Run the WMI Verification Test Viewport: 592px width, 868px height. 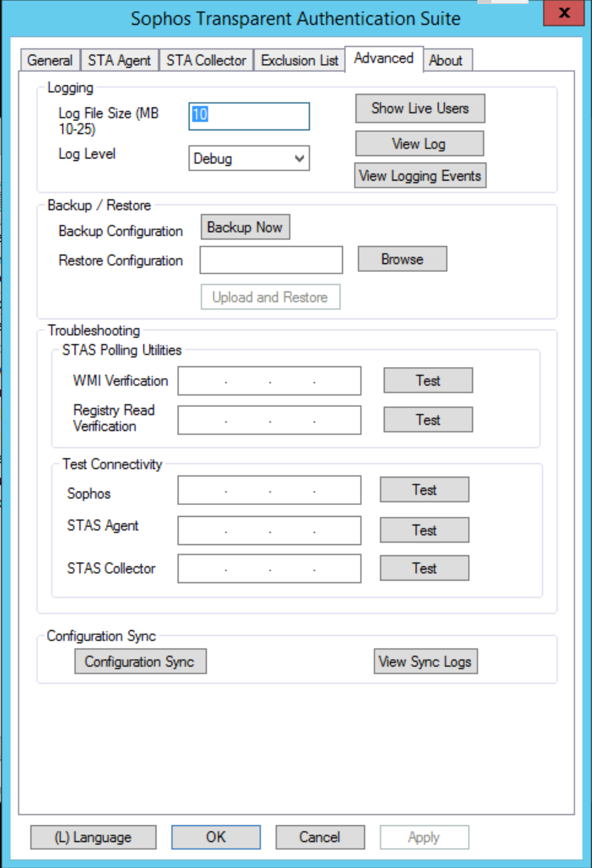pyautogui.click(x=428, y=380)
